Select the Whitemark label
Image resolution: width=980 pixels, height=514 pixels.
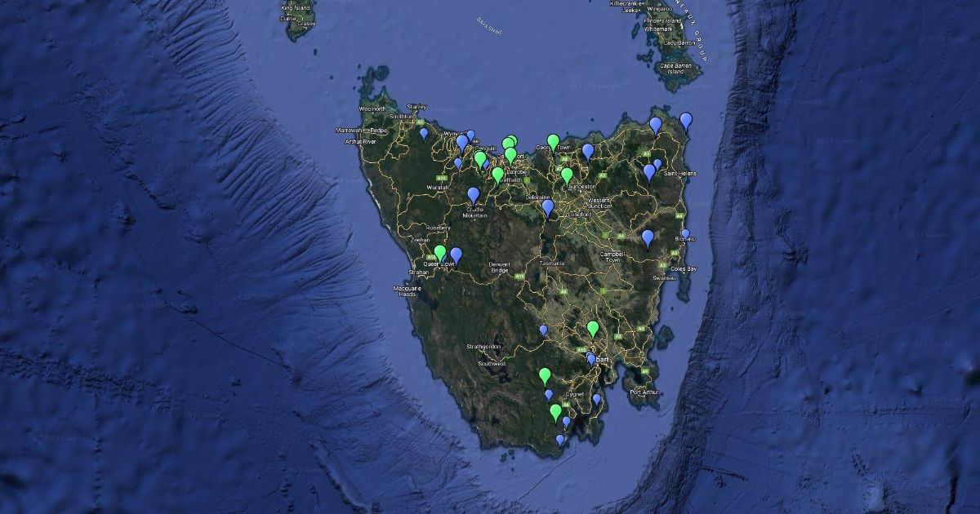pyautogui.click(x=659, y=29)
